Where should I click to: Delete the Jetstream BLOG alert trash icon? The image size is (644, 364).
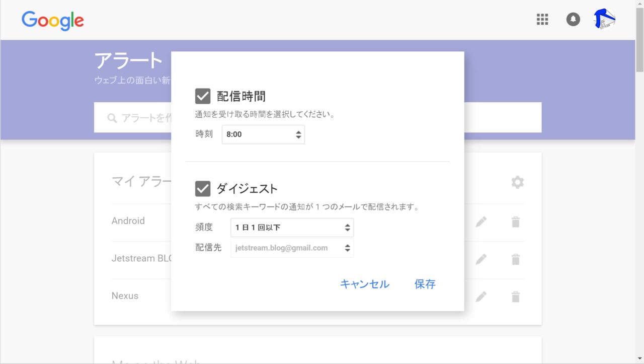click(515, 259)
